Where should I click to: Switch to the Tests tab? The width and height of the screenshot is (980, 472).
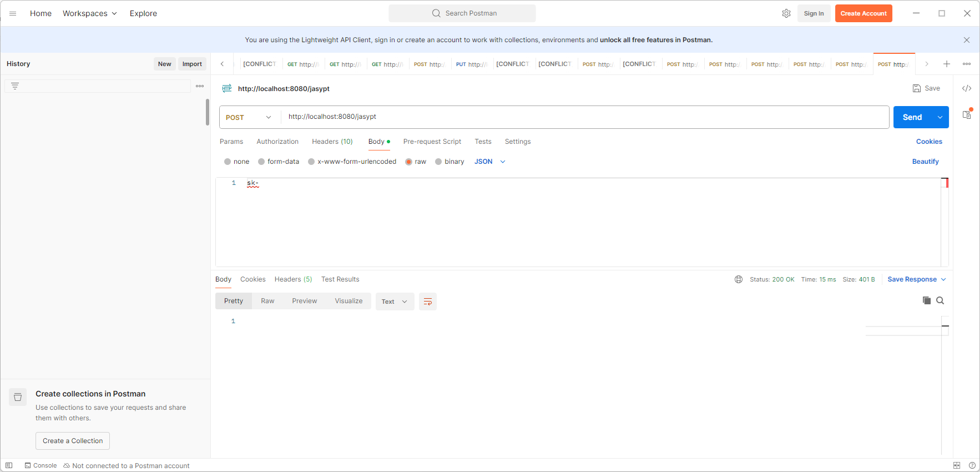click(483, 142)
